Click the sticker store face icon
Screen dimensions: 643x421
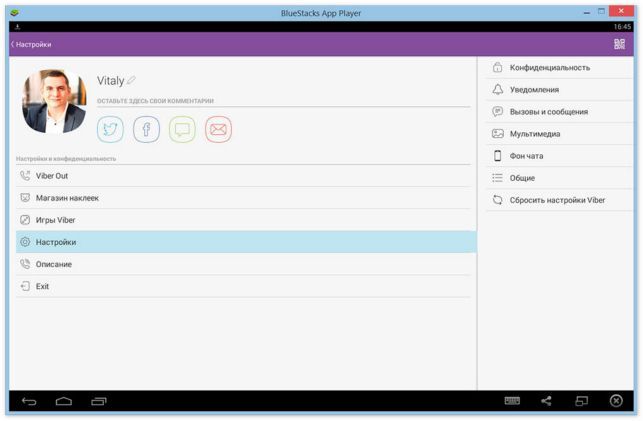coord(25,198)
